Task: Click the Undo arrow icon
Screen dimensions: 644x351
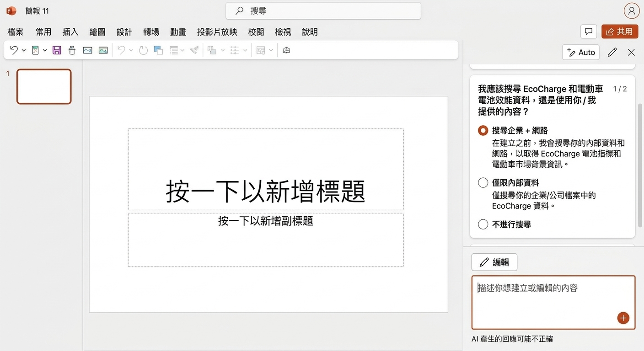Action: click(14, 50)
